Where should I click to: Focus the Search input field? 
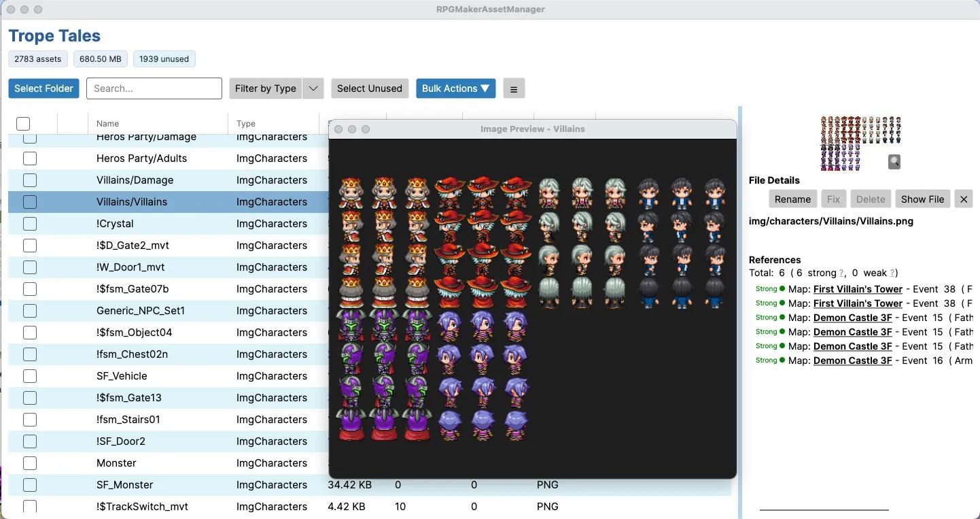coord(154,88)
